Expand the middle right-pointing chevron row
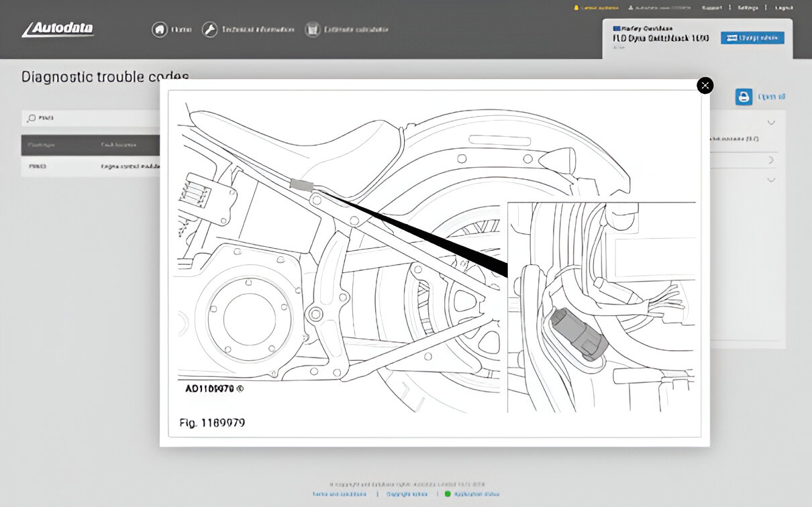This screenshot has height=507, width=812. coord(771,160)
